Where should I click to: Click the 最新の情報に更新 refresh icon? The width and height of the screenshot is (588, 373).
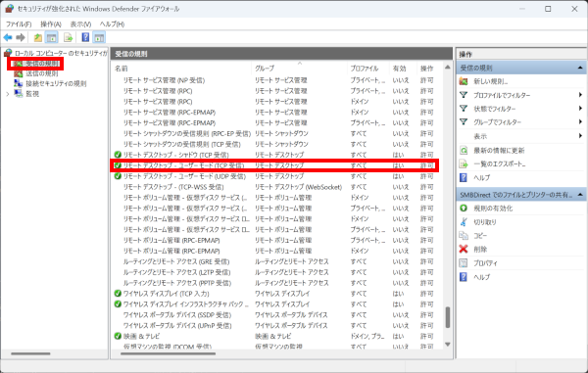click(464, 150)
